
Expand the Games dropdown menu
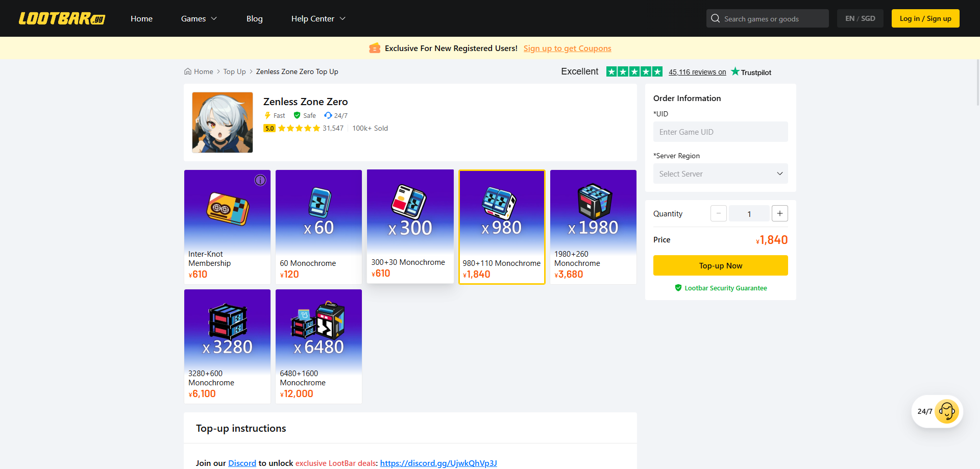199,18
